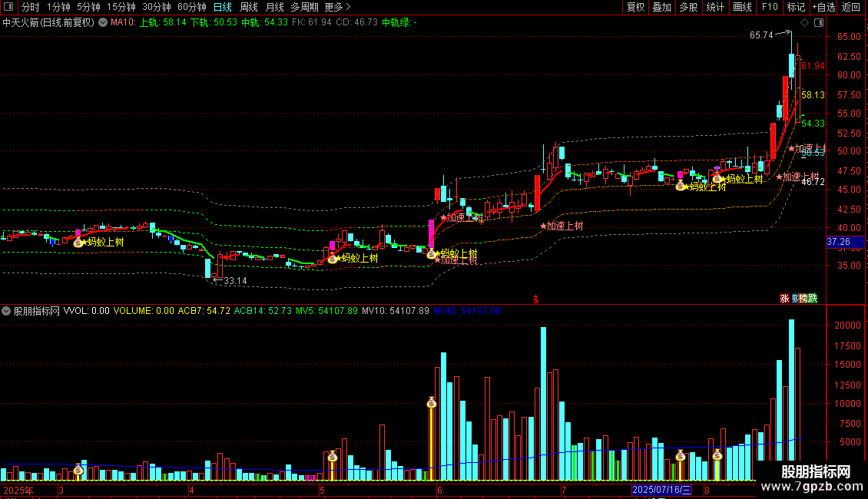The height and width of the screenshot is (499, 868).
Task: Click the 2025/07/16/三 date marker
Action: [661, 490]
